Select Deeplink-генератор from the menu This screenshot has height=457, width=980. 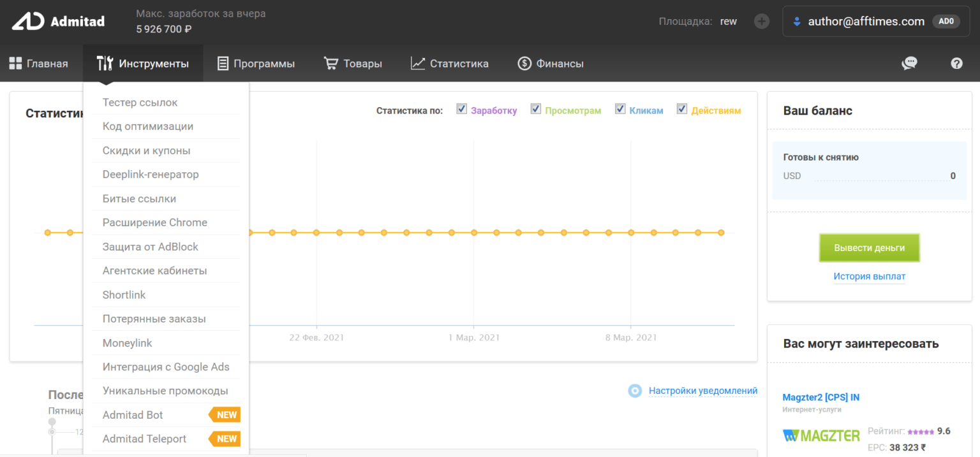[x=151, y=175]
